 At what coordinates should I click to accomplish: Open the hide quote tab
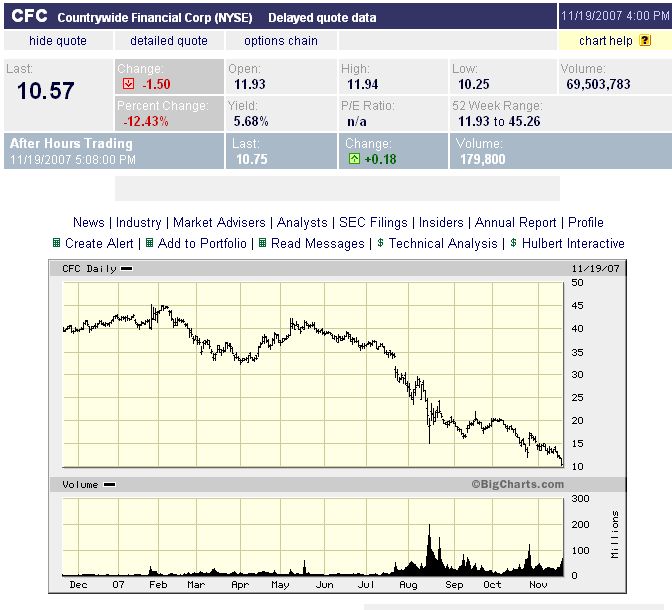coord(58,41)
